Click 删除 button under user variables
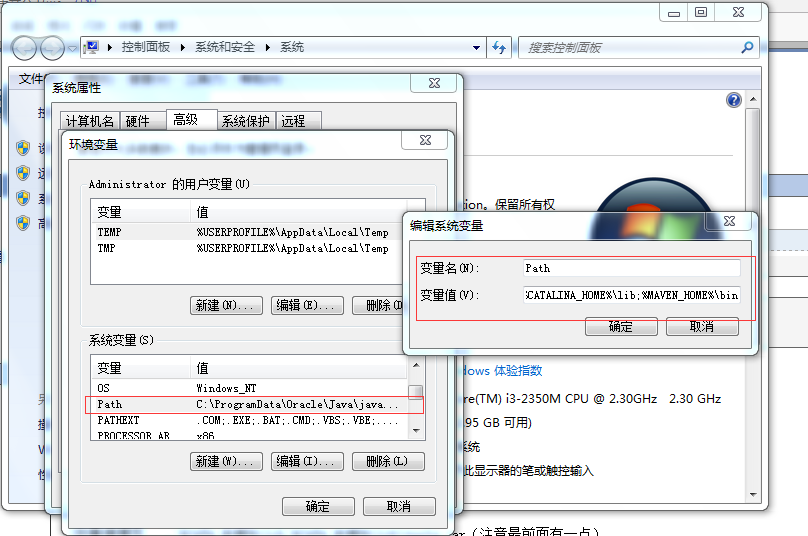Screen dimensions: 808x536 [x=379, y=306]
